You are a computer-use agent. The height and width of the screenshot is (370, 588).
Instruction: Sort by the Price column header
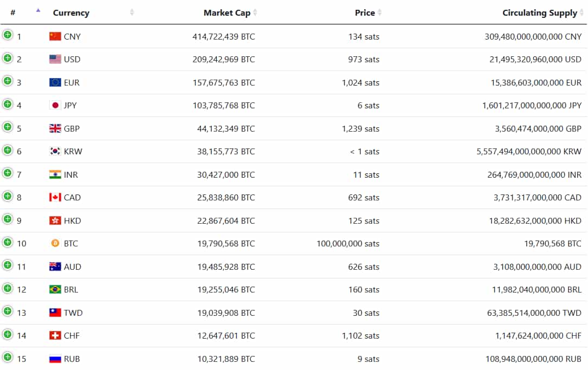[365, 12]
